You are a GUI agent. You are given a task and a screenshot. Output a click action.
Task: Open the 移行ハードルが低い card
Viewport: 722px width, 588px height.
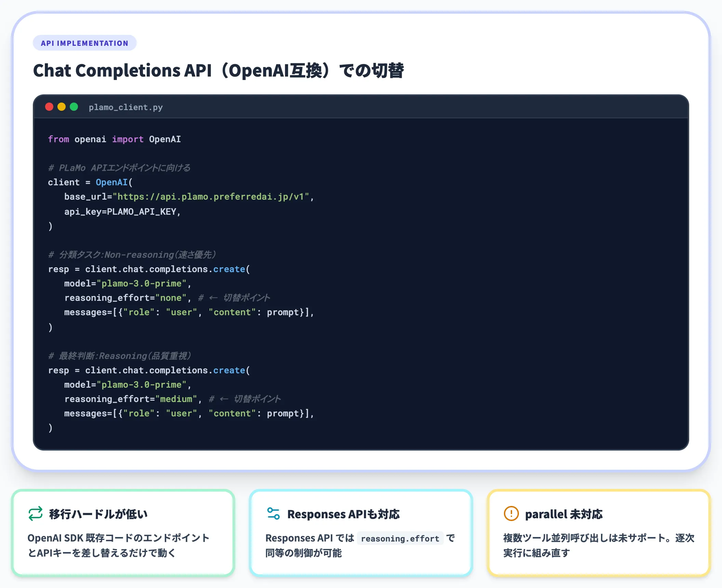[x=123, y=533]
